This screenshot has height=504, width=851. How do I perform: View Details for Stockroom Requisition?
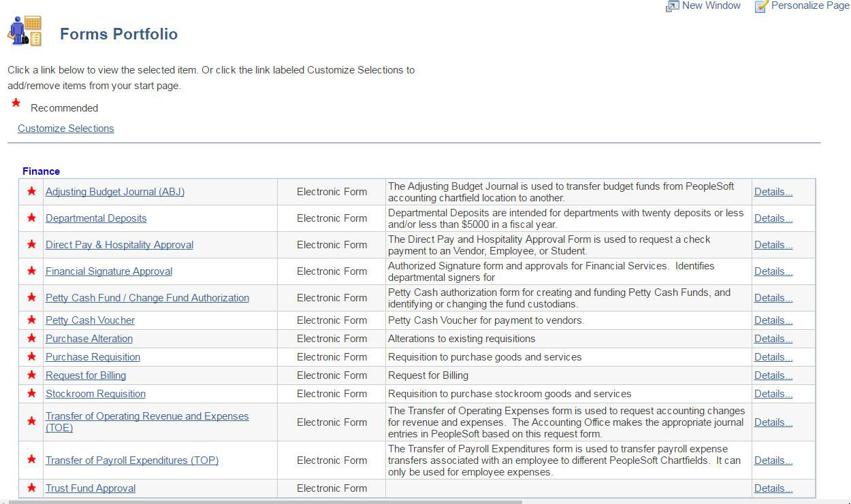[x=773, y=394]
